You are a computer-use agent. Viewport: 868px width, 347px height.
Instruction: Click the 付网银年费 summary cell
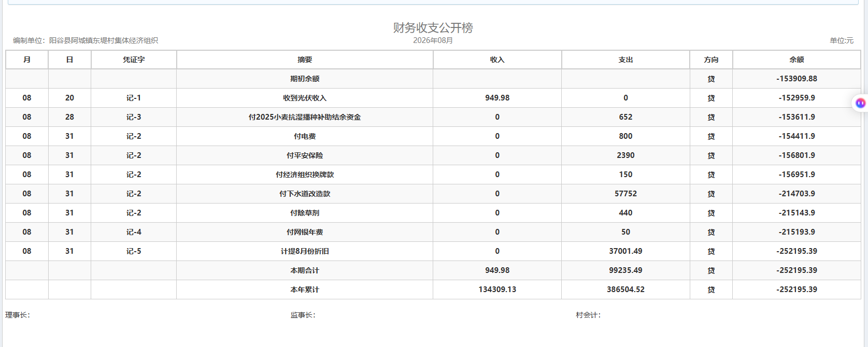(305, 232)
